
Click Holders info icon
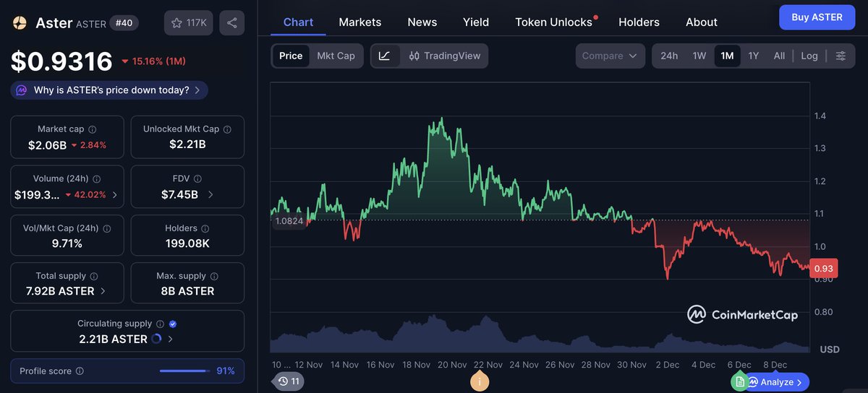click(x=205, y=228)
